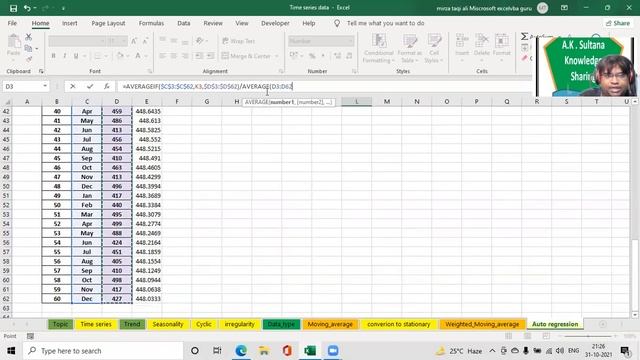Open Cell Styles gallery
The height and width of the screenshot is (360, 640).
[x=433, y=49]
